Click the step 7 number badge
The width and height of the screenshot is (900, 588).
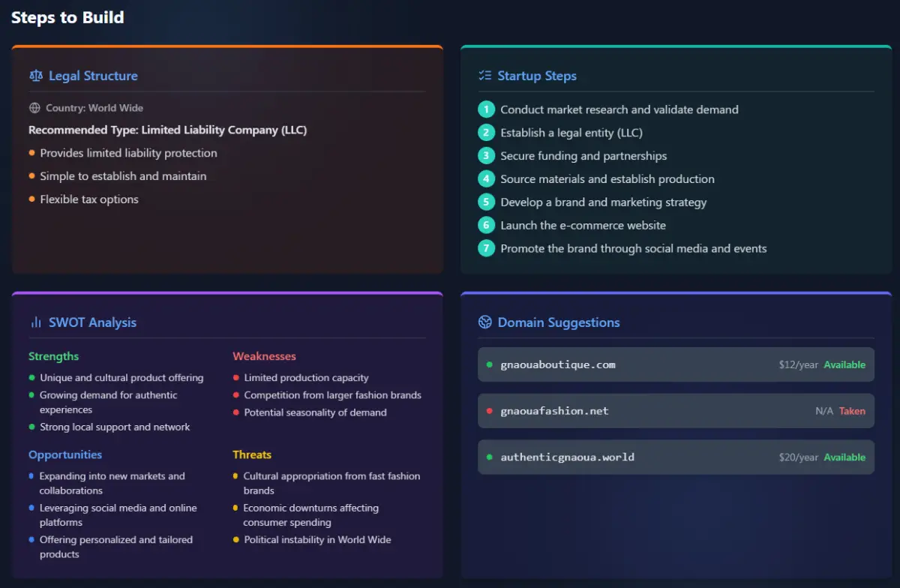click(x=486, y=248)
